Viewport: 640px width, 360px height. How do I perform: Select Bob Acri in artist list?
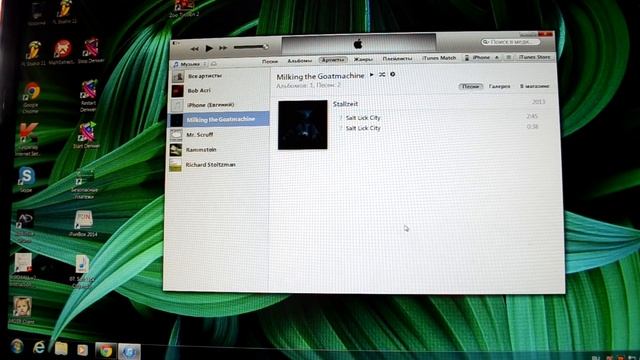[219, 91]
